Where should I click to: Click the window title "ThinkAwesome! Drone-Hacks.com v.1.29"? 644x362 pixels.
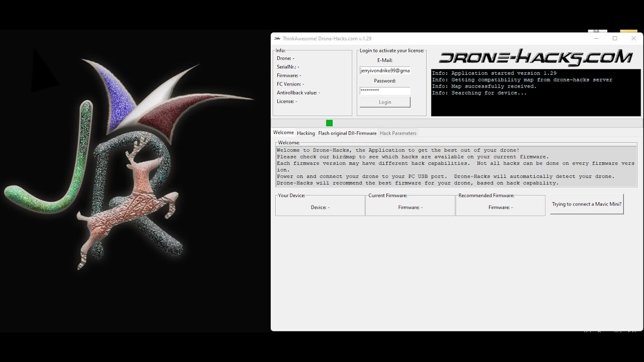click(x=327, y=39)
